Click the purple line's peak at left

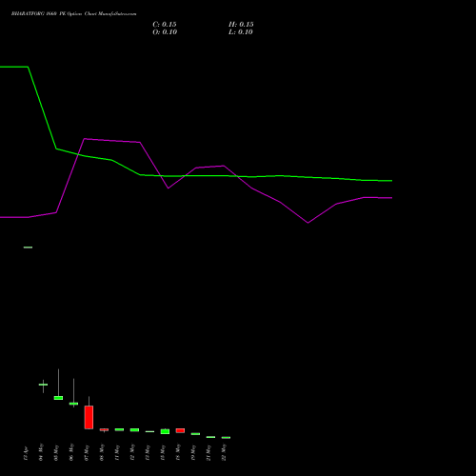pos(85,139)
